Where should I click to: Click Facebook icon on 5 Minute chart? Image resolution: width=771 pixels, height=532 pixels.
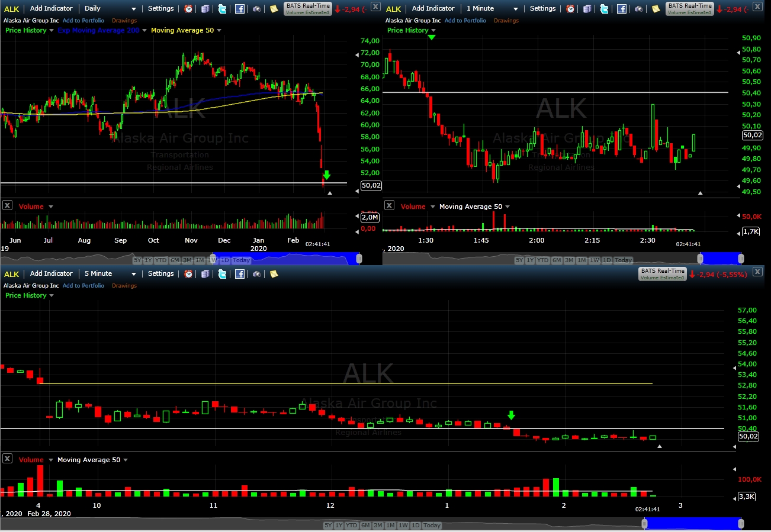click(240, 274)
